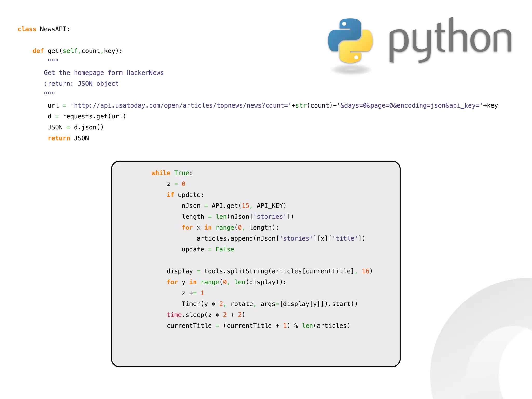Click the ':return: JSON object' line

[x=81, y=84]
